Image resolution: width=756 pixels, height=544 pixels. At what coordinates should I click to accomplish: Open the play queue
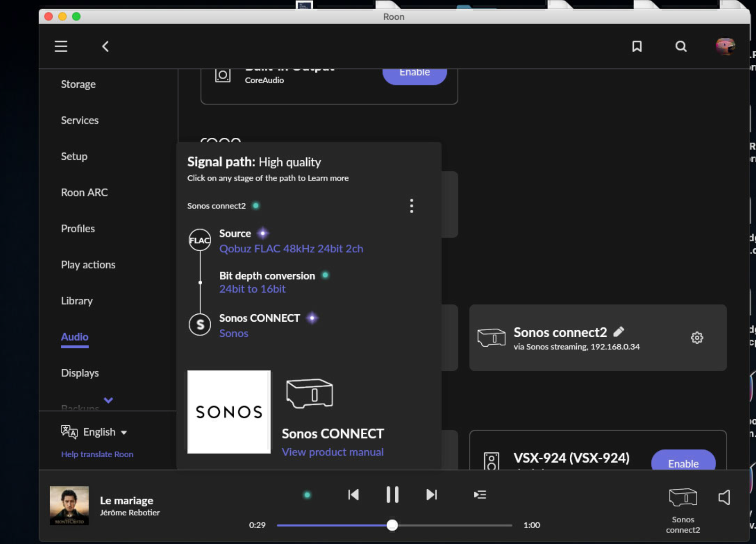click(480, 495)
